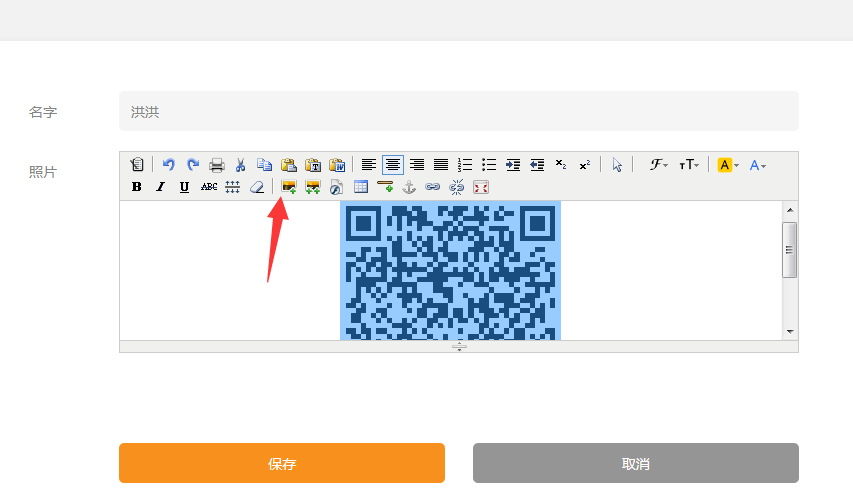Insert a single image via toolbar icon
Viewport: 853px width, 500px height.
point(289,187)
